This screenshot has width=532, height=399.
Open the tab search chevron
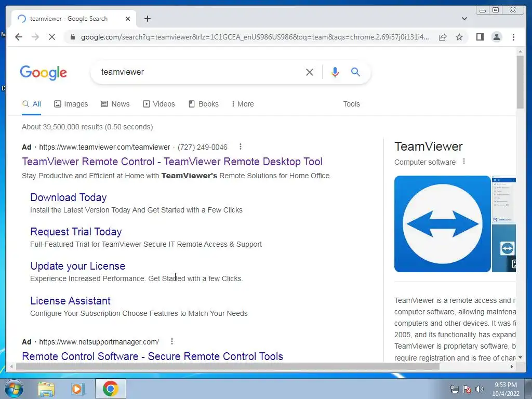(x=464, y=19)
